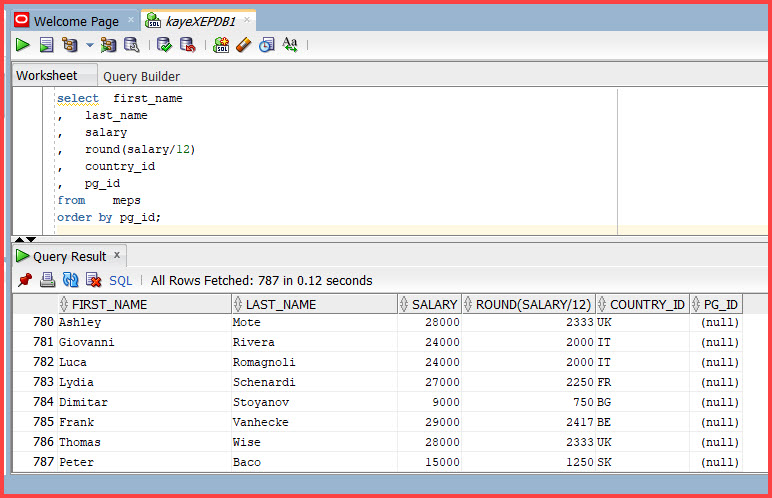Click the To Upper/Lower/InitCap icon
Viewport: 772px width, 498px height.
coord(290,45)
